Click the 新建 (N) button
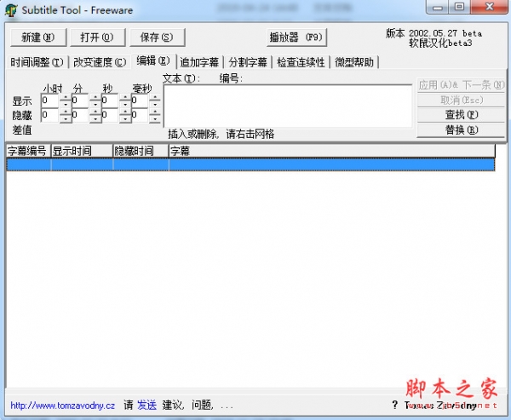 [38, 37]
